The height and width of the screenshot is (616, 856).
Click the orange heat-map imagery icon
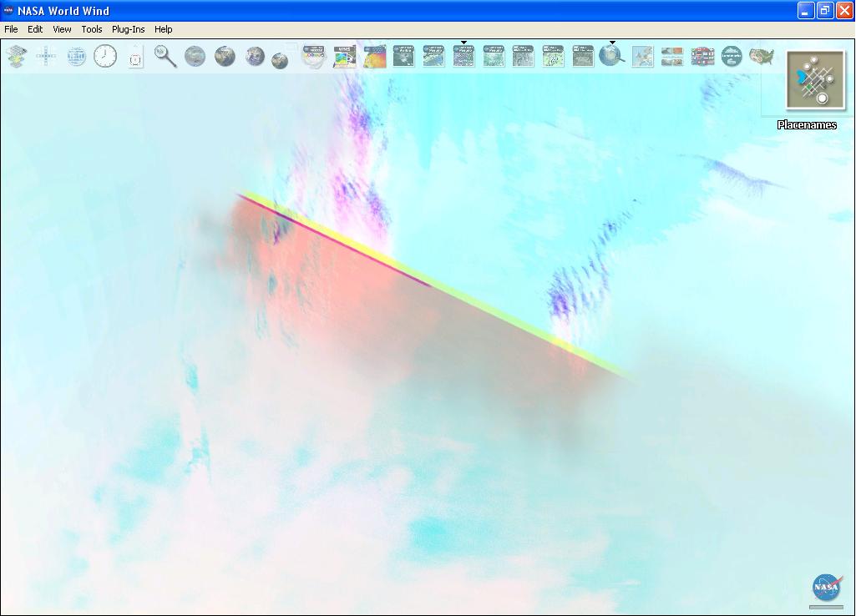pos(375,56)
